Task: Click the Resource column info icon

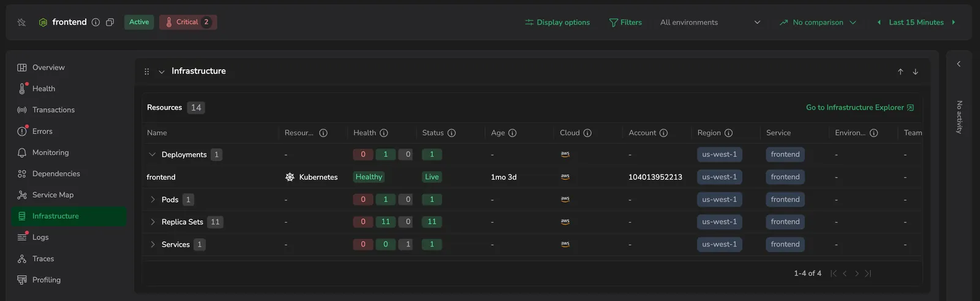Action: point(323,133)
